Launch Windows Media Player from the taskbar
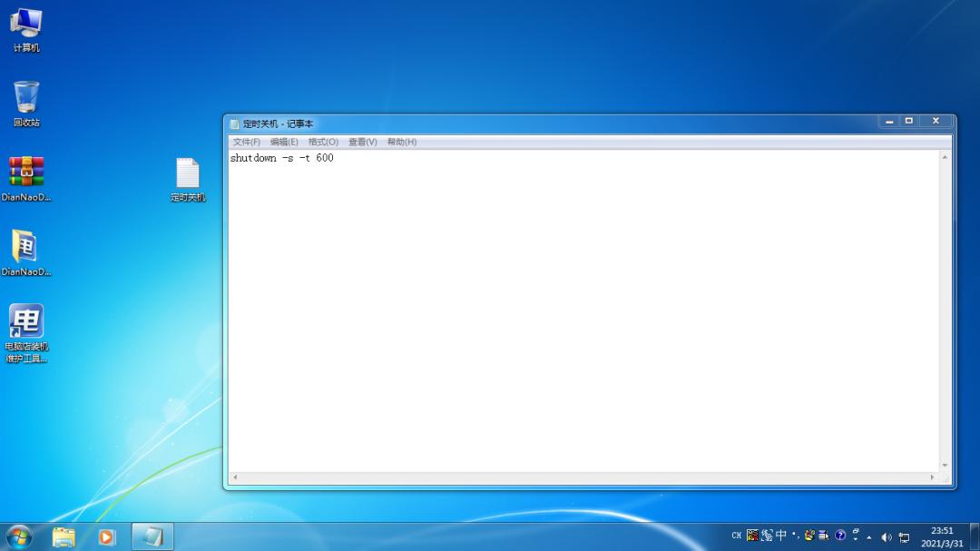This screenshot has width=980, height=551. (106, 536)
